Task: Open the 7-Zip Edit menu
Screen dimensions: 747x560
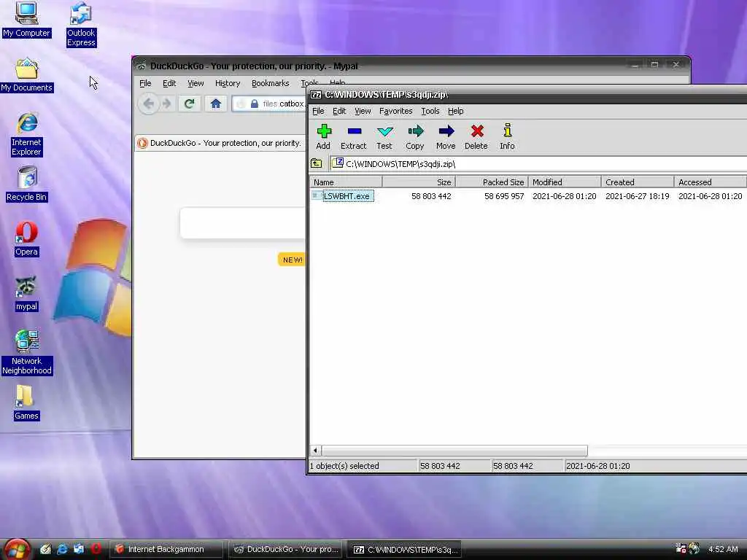Action: [339, 111]
